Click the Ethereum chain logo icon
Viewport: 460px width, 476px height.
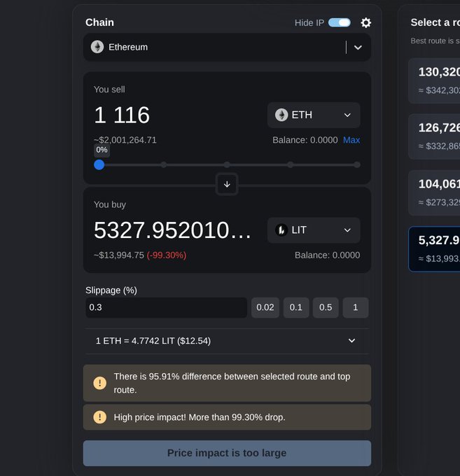(x=97, y=47)
